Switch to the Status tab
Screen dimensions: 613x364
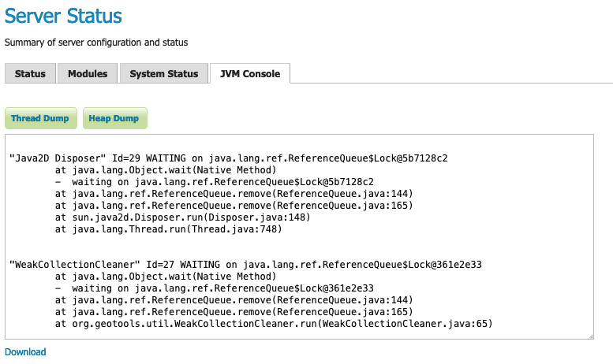[x=30, y=74]
